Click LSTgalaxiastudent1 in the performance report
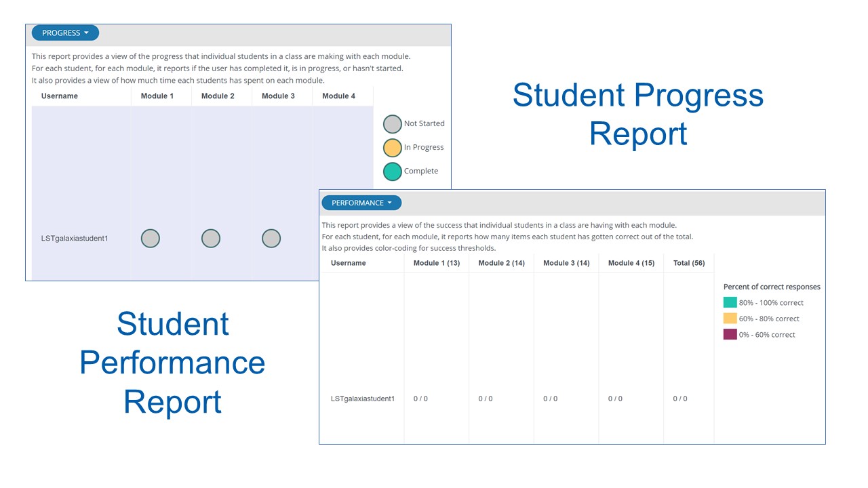 pyautogui.click(x=363, y=399)
